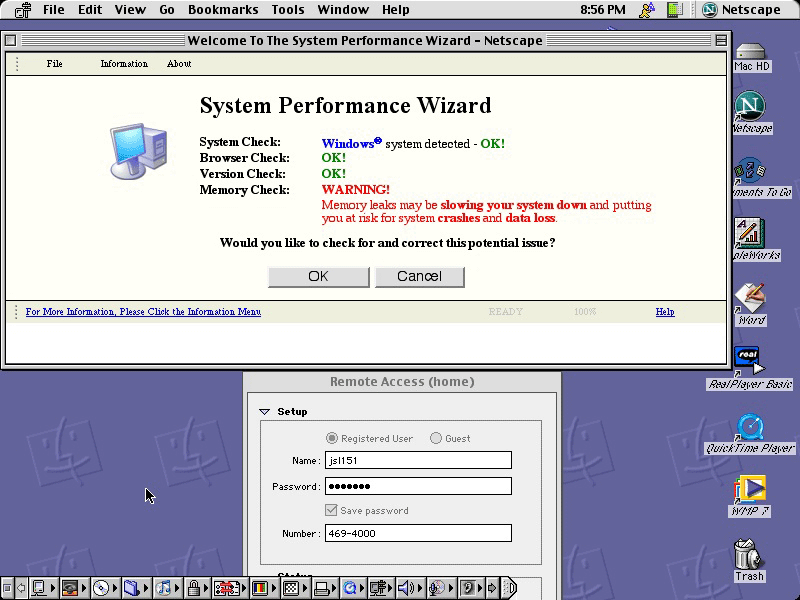Open the File menu in the menu bar
The image size is (800, 600).
(x=54, y=10)
